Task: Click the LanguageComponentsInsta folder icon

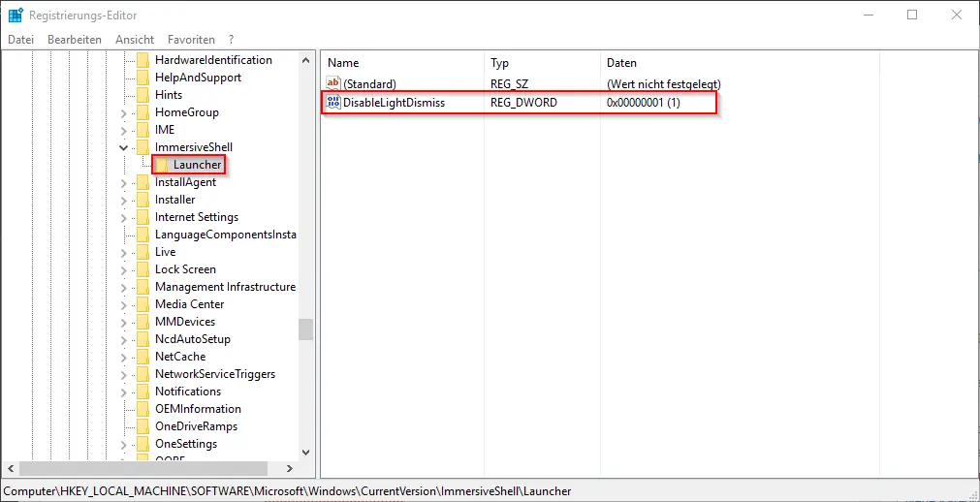Action: point(143,235)
